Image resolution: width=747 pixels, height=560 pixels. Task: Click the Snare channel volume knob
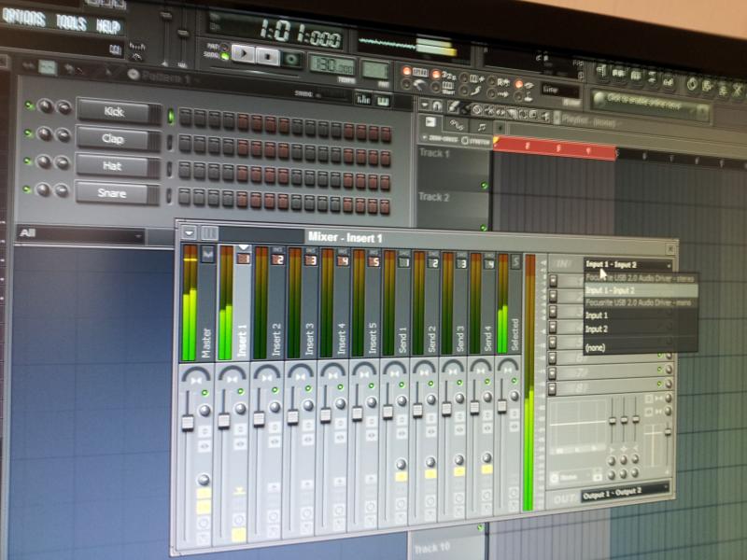(x=61, y=191)
